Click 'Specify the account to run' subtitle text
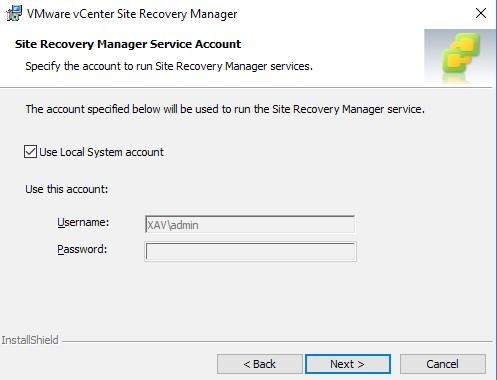497x380 pixels. [169, 66]
